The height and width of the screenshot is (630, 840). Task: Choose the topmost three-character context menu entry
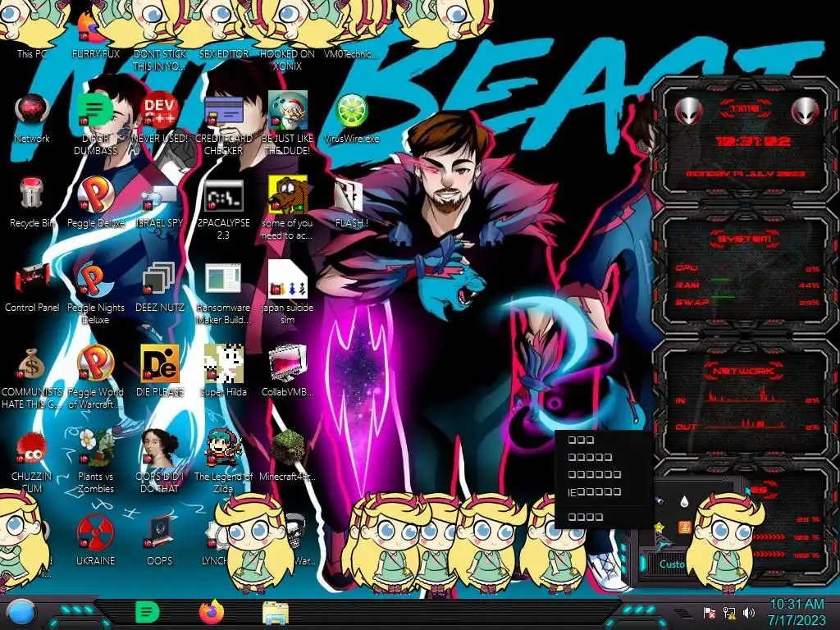(603, 440)
